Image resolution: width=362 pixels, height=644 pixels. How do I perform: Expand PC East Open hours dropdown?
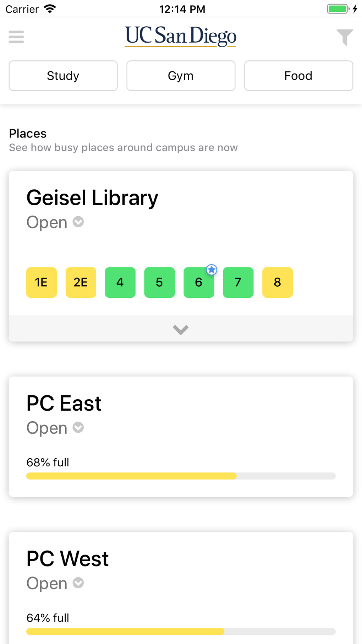tap(78, 428)
